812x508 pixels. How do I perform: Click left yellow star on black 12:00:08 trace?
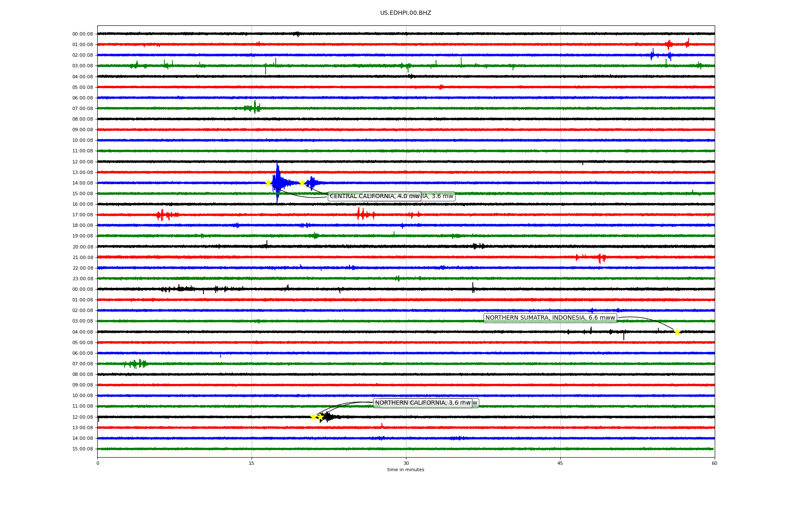313,417
